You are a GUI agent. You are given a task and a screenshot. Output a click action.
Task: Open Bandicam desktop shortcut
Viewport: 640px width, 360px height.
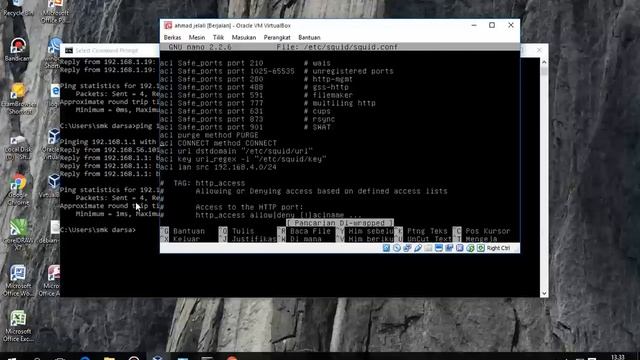[18, 50]
